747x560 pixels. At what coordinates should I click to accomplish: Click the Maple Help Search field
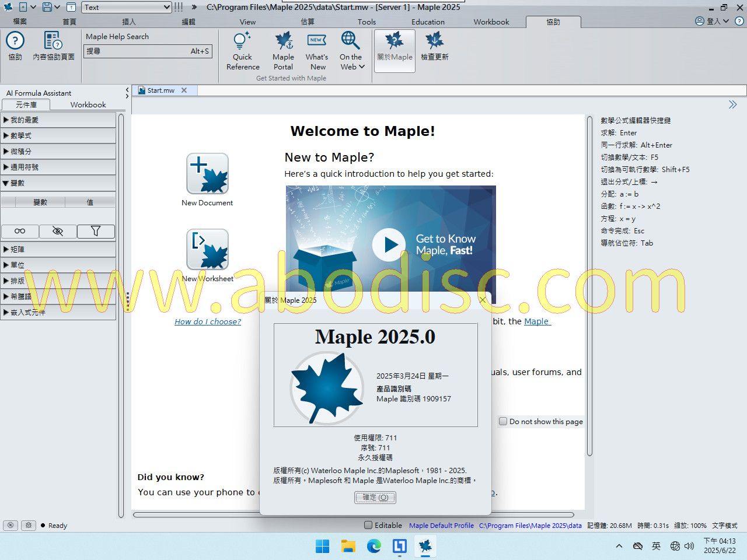(148, 51)
